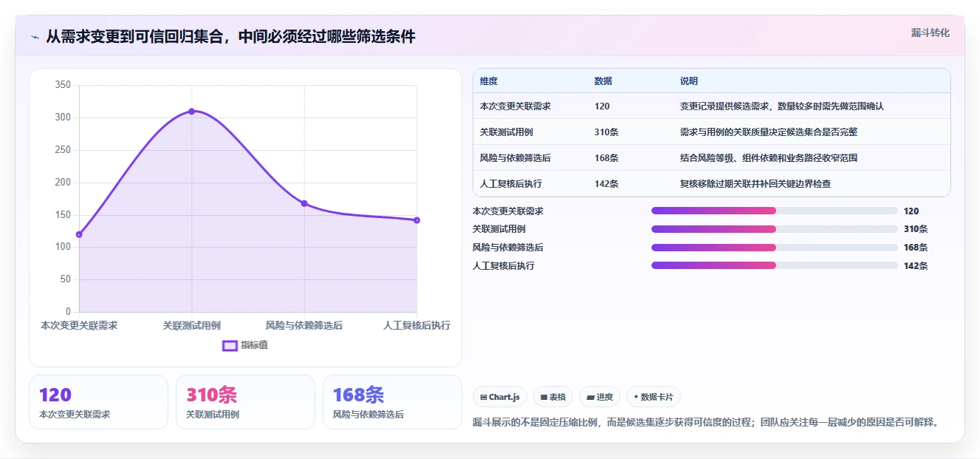Click the 142条 value next to progress bar
The image size is (980, 459).
tap(916, 266)
